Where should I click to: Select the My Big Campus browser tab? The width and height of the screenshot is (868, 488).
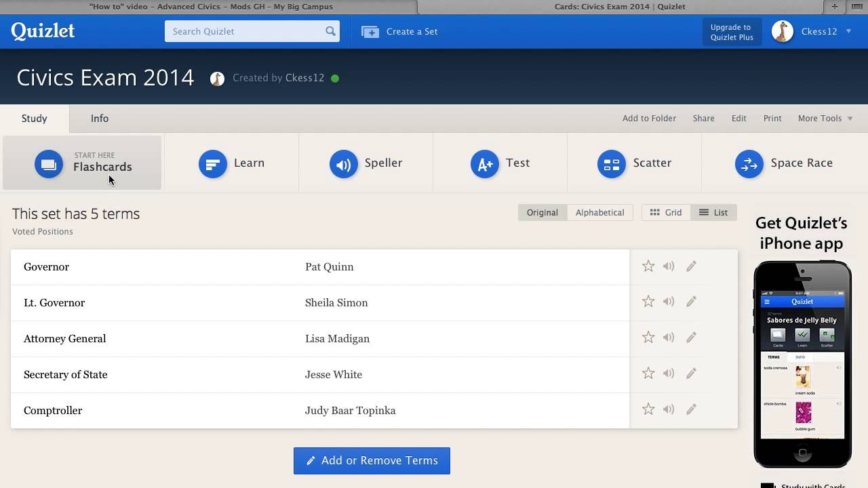211,7
